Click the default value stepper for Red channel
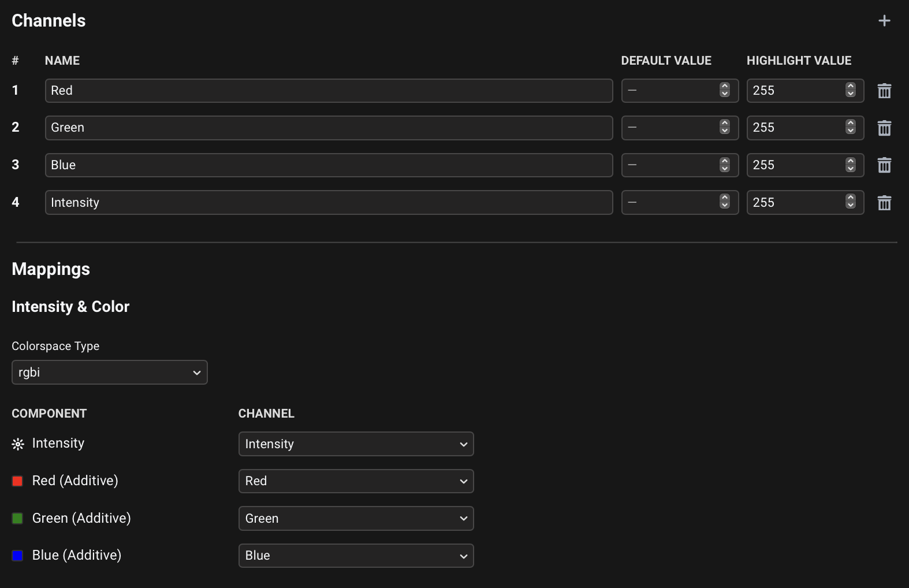909x588 pixels. pos(725,90)
